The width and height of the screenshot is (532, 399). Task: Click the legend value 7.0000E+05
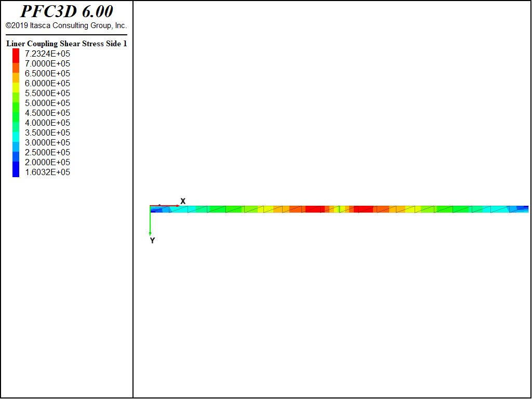click(47, 63)
